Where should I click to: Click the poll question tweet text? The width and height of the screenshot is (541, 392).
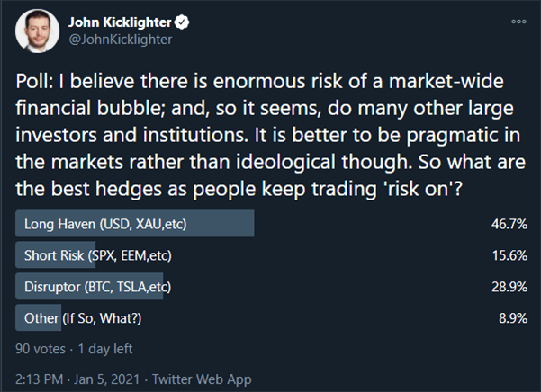pos(270,135)
